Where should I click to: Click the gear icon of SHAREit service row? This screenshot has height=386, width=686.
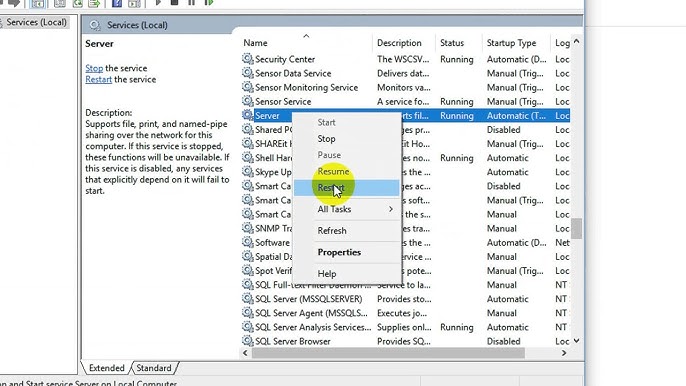[248, 144]
